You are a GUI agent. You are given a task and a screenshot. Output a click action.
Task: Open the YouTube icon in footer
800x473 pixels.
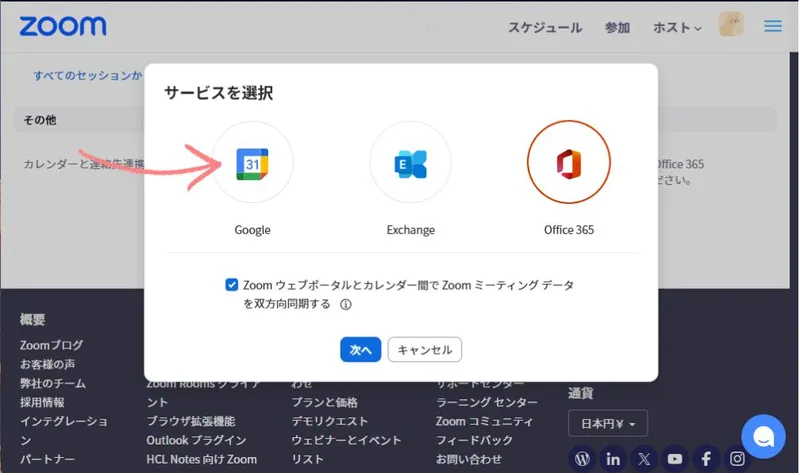pyautogui.click(x=675, y=459)
